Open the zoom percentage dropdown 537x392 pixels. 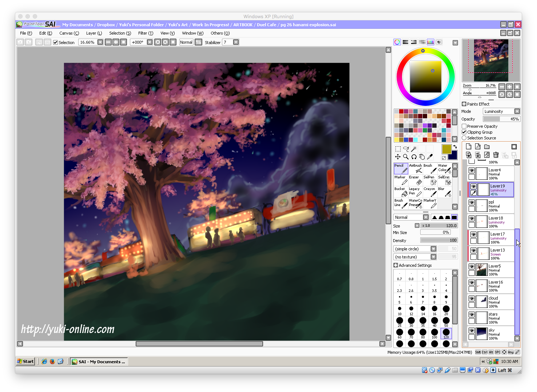(100, 42)
